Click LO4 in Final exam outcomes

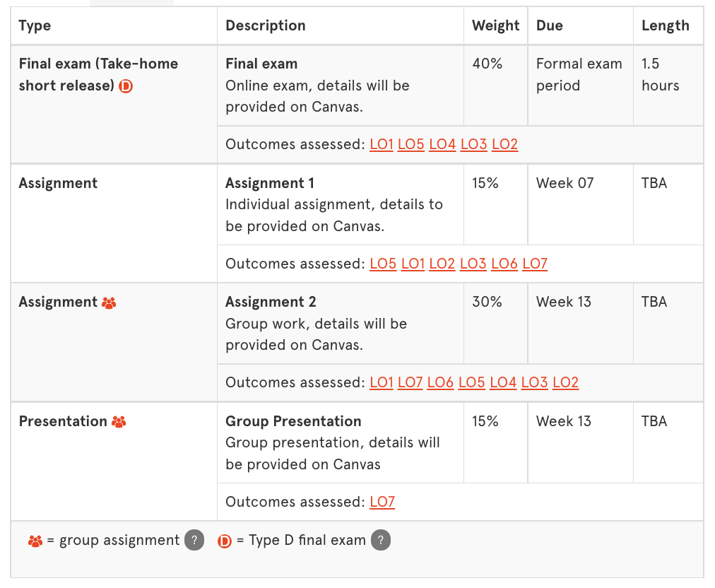[x=442, y=144]
